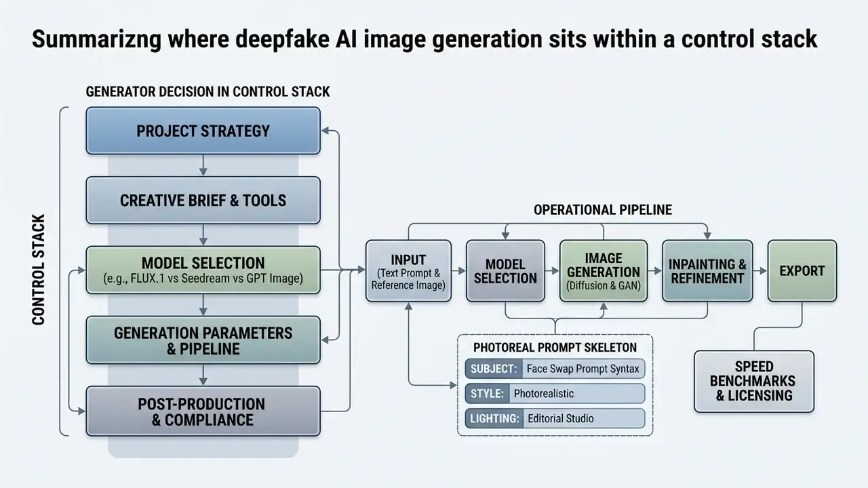This screenshot has height=488, width=868.
Task: Select the INPUT (Text Prompt & Reference Image) box
Action: tap(408, 271)
